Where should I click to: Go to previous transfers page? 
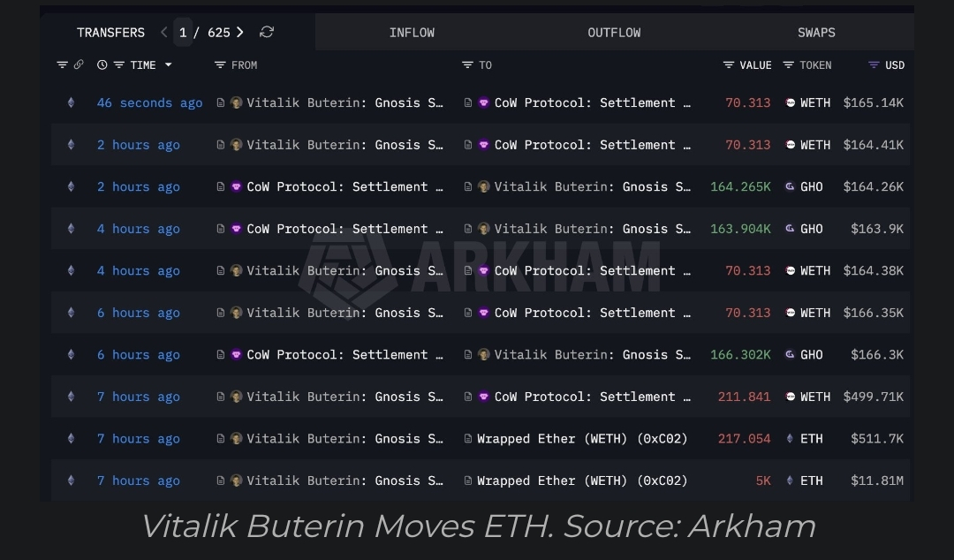click(164, 33)
